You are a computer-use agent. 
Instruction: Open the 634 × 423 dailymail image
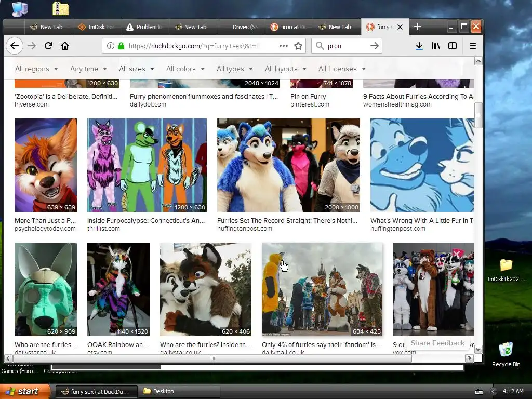[322, 289]
